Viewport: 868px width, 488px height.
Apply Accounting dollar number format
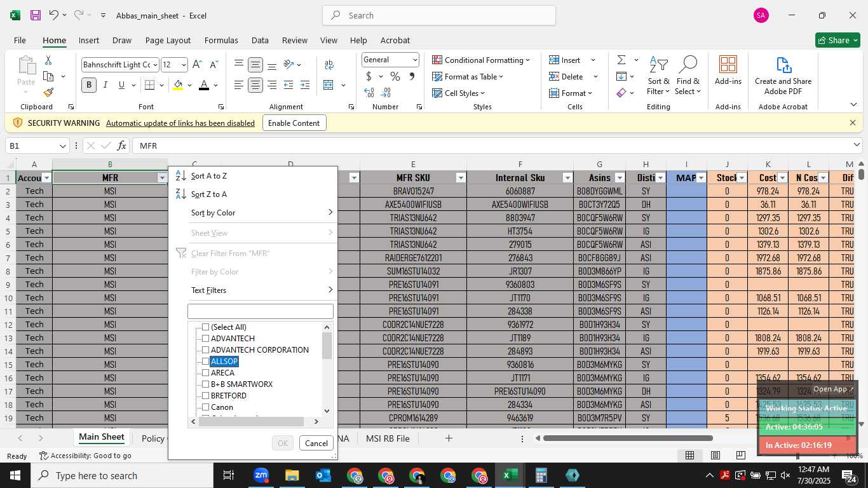[369, 76]
